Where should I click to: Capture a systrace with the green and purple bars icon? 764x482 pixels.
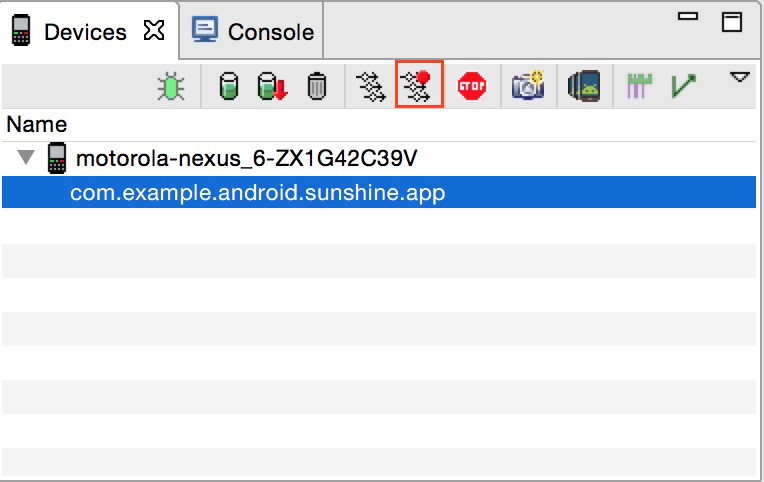tap(639, 86)
